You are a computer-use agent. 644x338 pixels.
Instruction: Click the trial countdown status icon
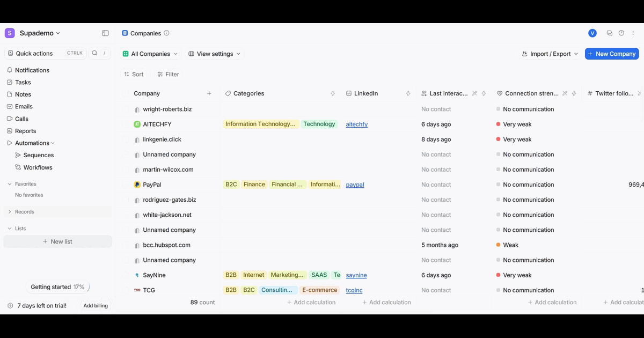click(x=10, y=306)
